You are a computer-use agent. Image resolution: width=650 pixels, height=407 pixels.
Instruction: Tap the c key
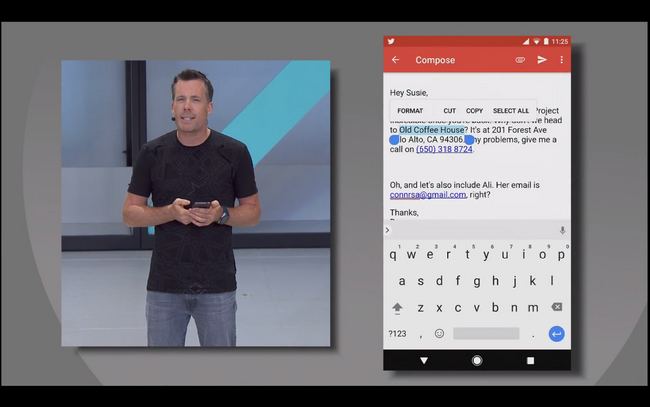click(458, 308)
